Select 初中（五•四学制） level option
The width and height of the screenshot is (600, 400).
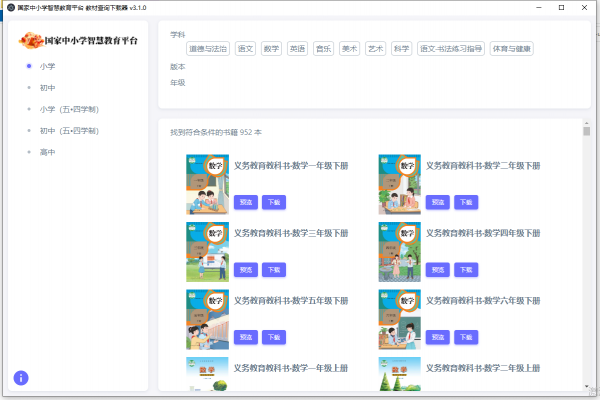click(x=69, y=131)
